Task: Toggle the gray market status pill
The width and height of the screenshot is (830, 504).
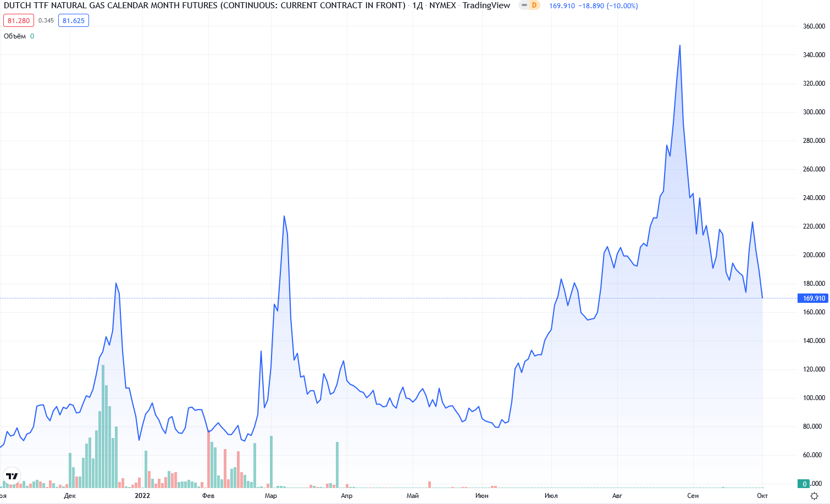Action: 524,5
